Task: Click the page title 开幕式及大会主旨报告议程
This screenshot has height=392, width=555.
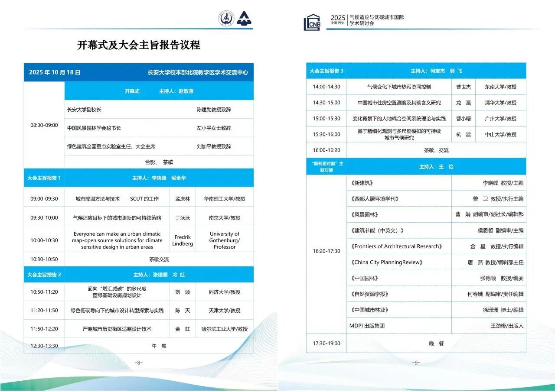Action: tap(139, 45)
